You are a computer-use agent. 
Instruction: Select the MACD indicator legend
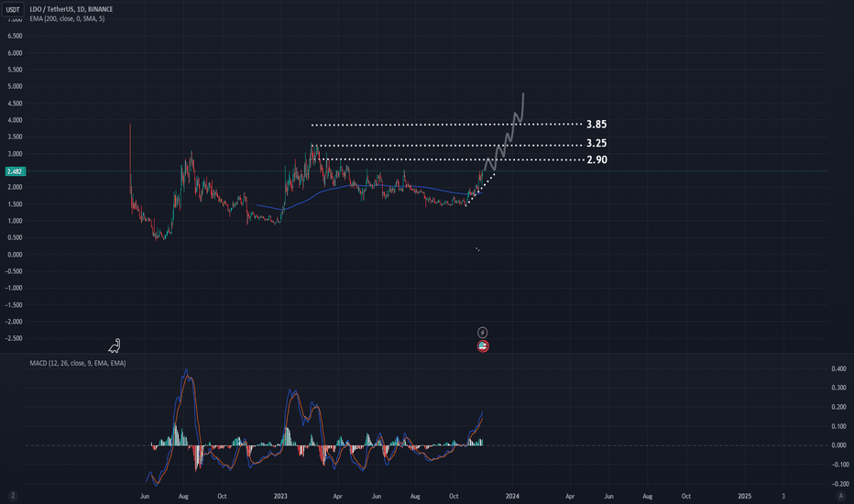(x=77, y=363)
